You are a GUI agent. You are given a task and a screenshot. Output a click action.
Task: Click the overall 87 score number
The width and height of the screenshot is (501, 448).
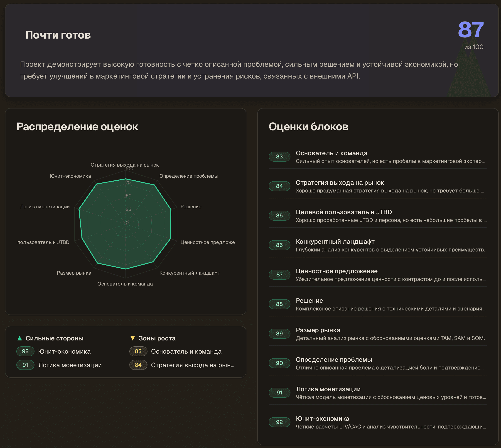pos(471,30)
